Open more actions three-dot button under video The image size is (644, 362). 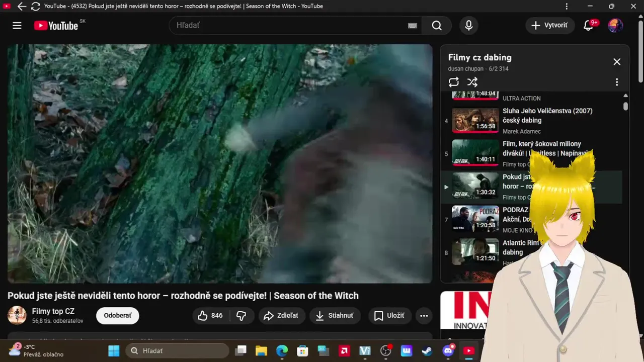coord(424,315)
